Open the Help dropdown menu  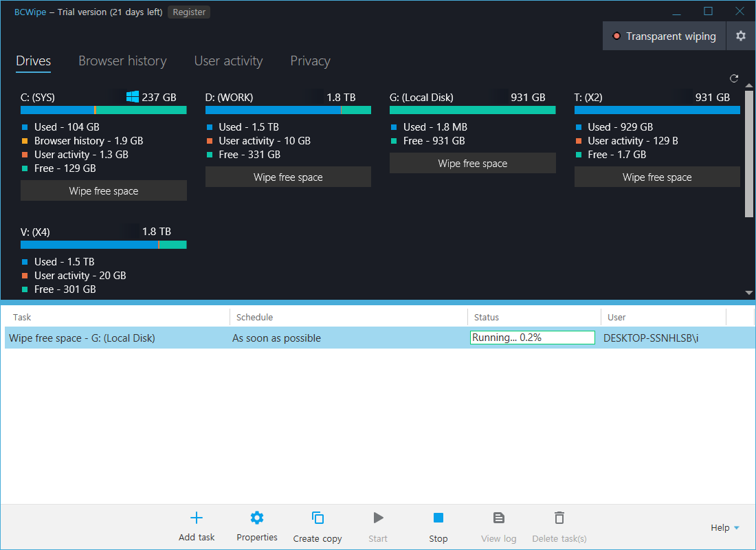(724, 528)
